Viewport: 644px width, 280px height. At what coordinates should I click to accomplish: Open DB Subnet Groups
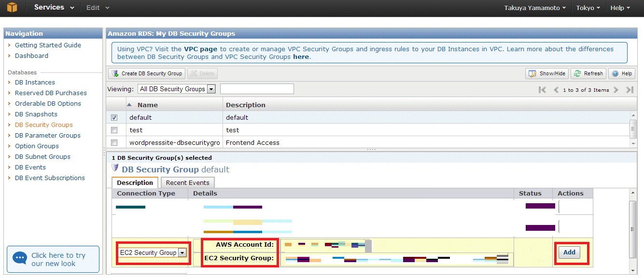(x=42, y=157)
